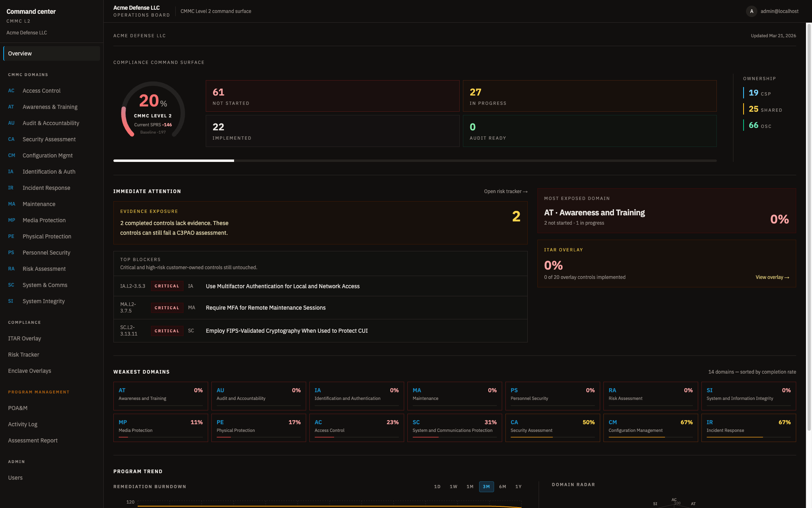
Task: Expand the Program Management section header
Action: [x=38, y=392]
